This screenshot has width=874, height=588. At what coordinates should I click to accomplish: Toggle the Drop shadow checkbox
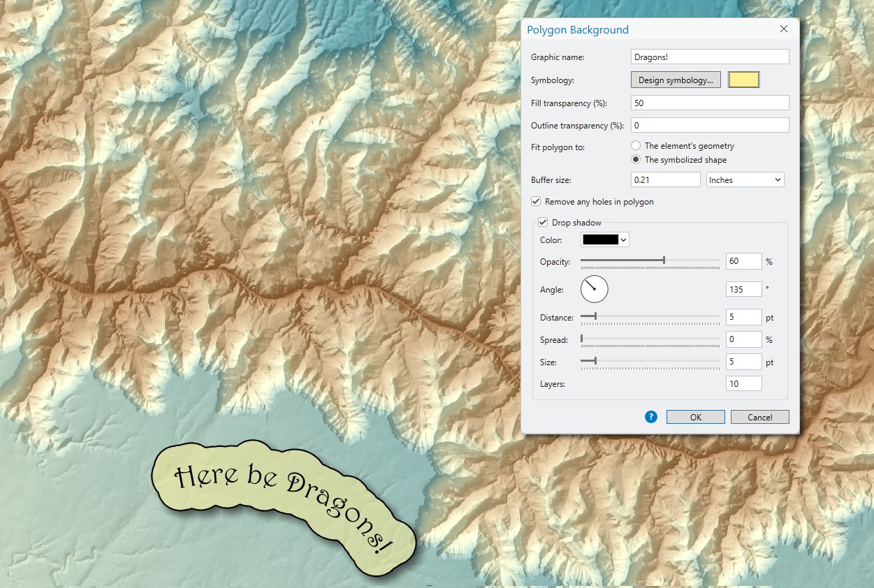pyautogui.click(x=543, y=223)
